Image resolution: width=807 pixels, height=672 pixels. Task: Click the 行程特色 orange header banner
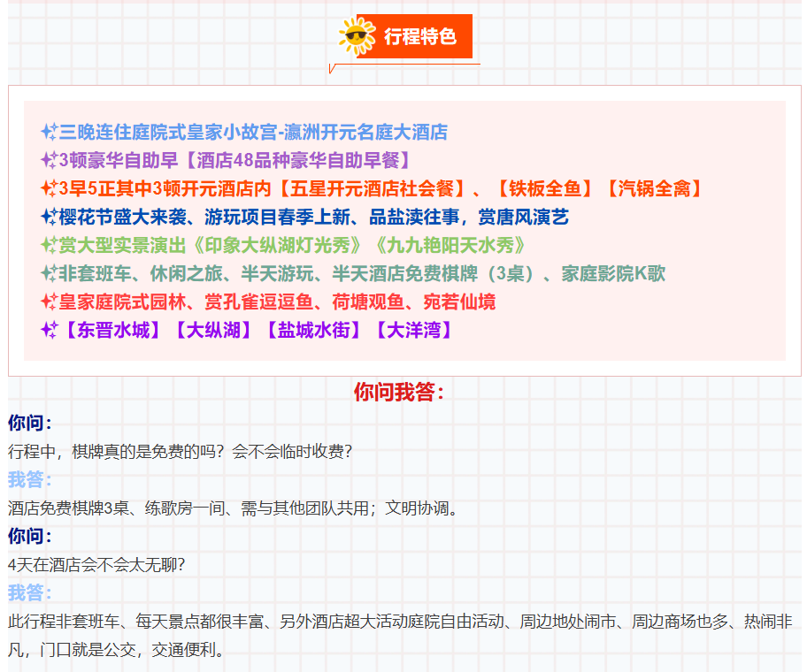[x=414, y=36]
